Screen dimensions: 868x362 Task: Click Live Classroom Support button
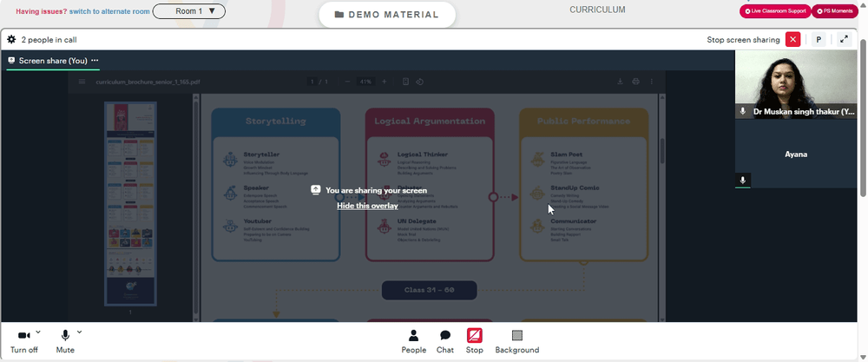(775, 11)
